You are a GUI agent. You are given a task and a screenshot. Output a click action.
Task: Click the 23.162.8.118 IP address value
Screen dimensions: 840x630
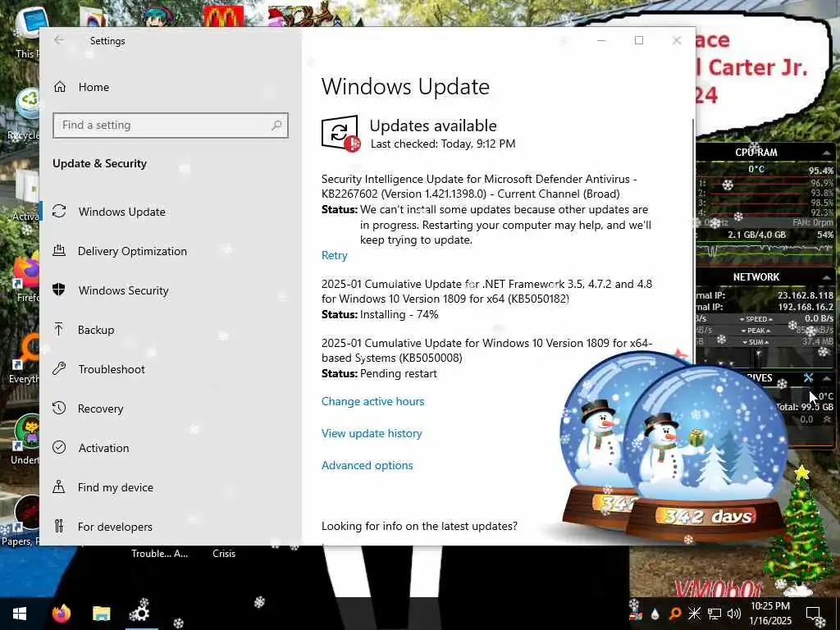coord(806,295)
